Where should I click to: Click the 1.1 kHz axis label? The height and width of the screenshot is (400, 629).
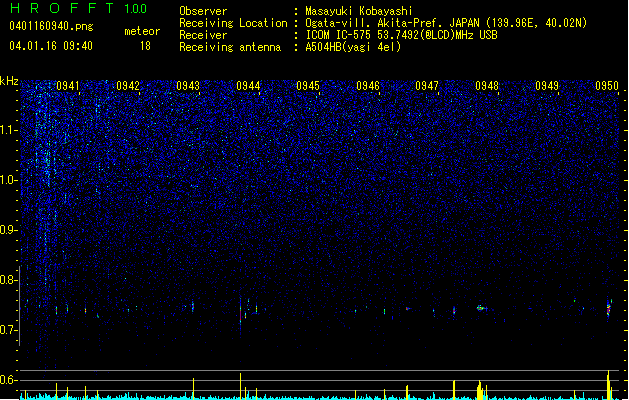click(x=8, y=130)
